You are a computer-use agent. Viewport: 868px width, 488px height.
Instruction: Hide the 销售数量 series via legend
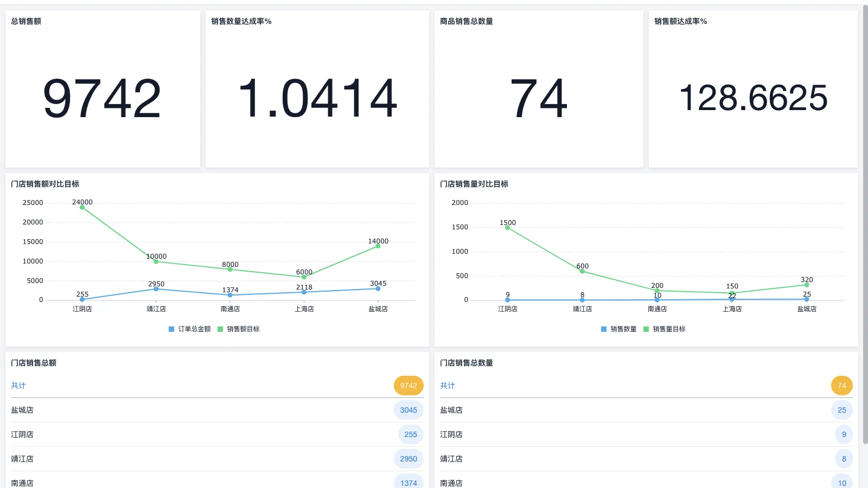[619, 329]
